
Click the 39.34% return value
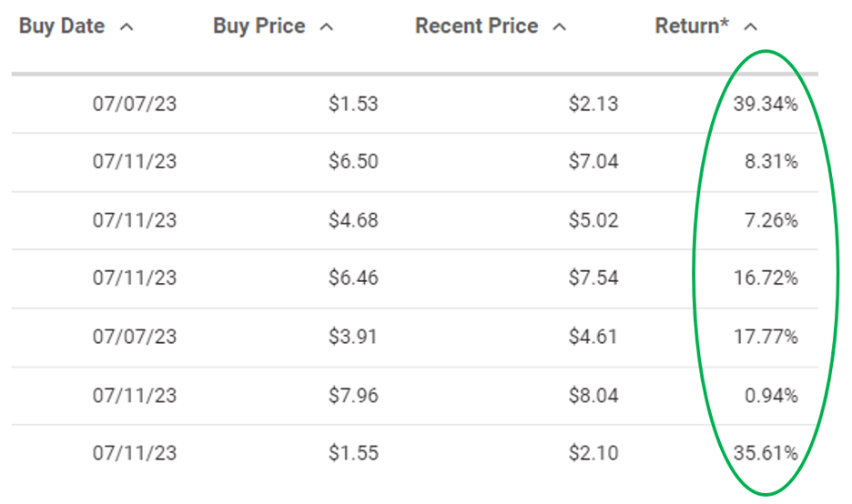pos(765,104)
